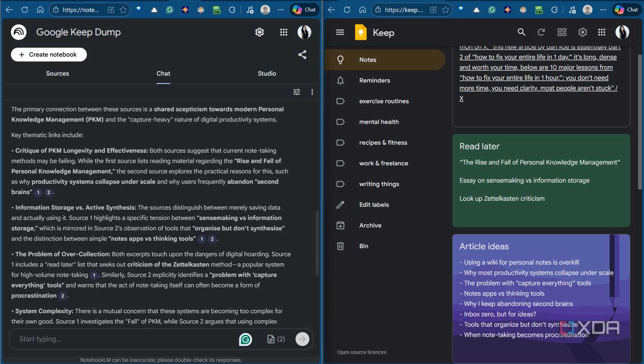Click Edit labels in Keep

[x=385, y=204]
